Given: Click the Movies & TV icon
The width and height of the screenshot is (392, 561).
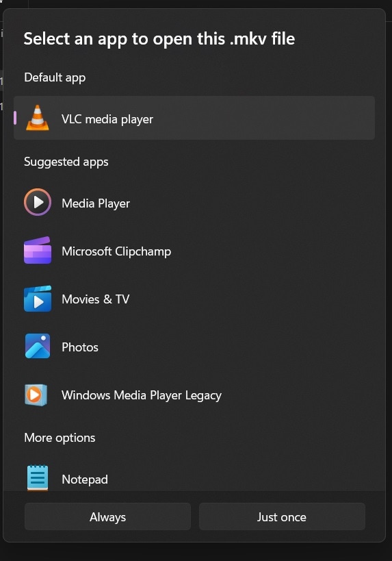Looking at the screenshot, I should pyautogui.click(x=38, y=299).
